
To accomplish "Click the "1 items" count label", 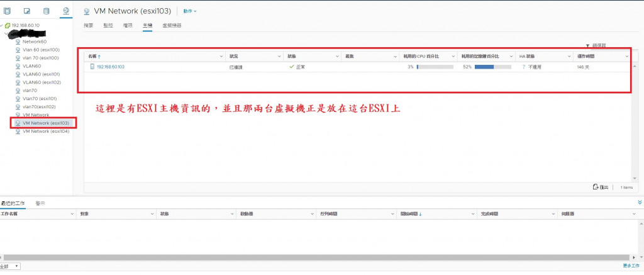I will [627, 188].
